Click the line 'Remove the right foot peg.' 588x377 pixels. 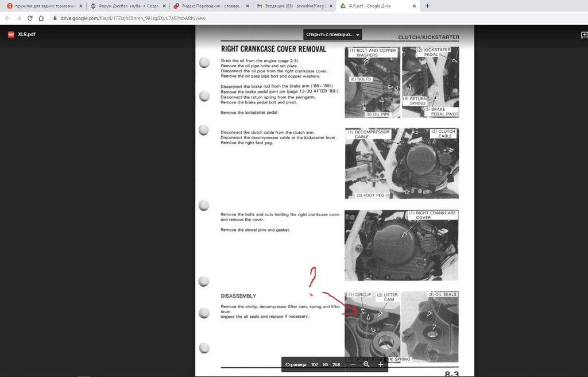click(x=247, y=143)
